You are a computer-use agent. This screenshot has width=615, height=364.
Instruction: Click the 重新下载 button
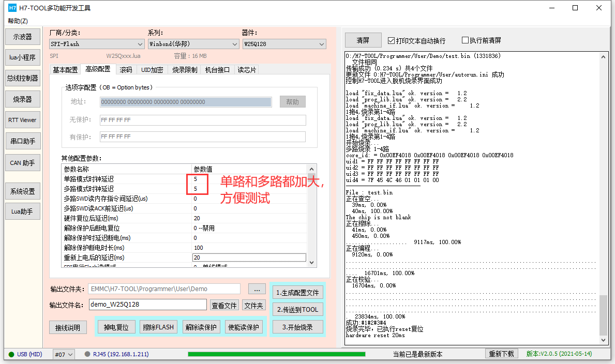pyautogui.click(x=502, y=354)
